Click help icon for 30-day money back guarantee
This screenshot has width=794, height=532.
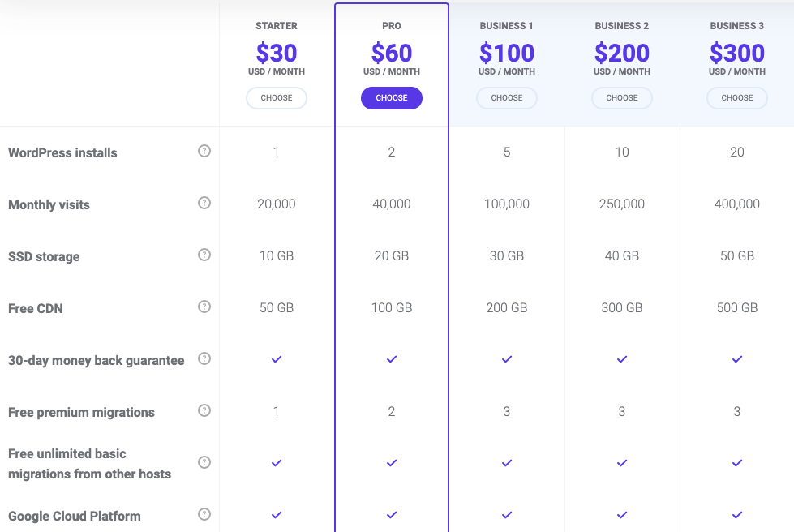point(204,358)
